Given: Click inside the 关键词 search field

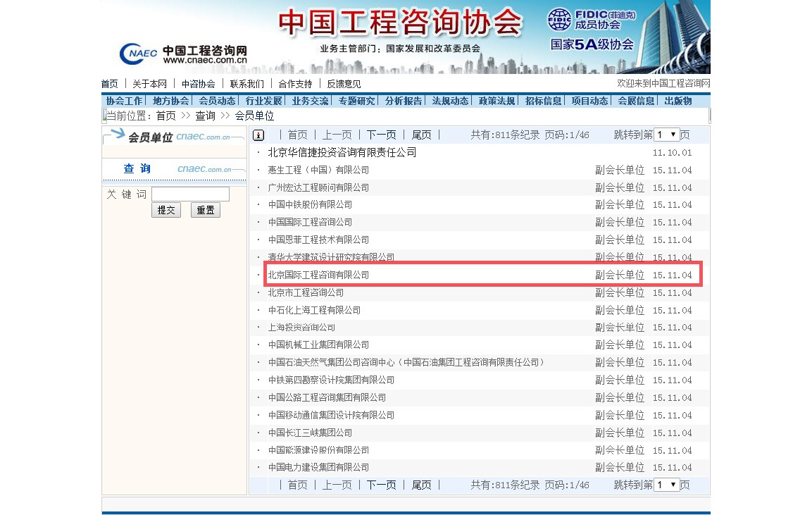Looking at the screenshot, I should click(x=191, y=194).
